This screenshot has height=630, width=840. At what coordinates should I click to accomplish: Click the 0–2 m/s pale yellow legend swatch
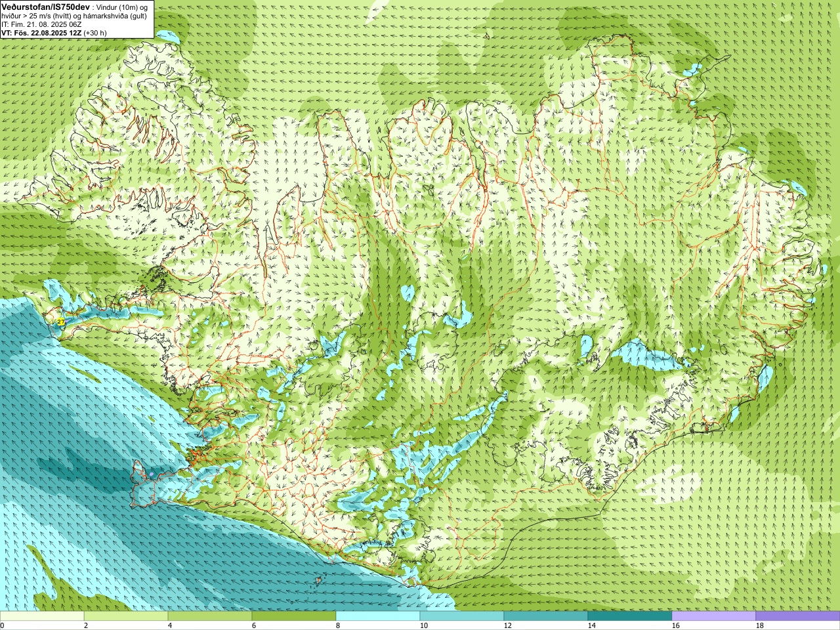[x=42, y=616]
